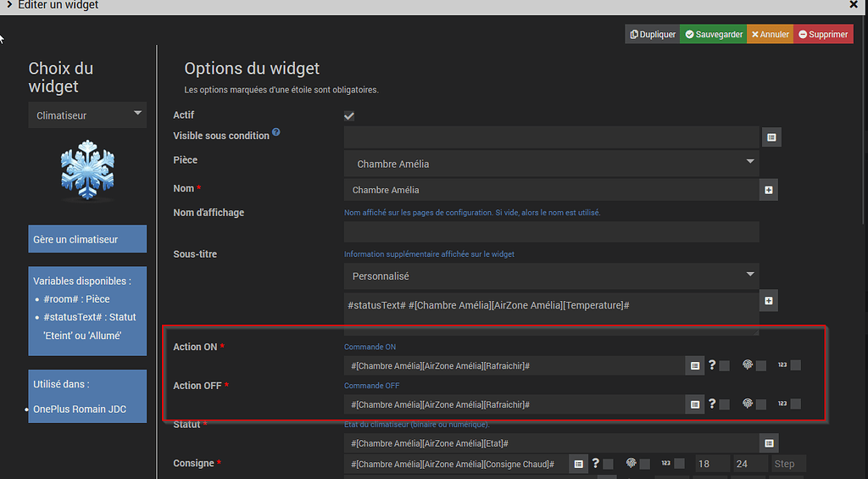Open command picker for Action ON
The width and height of the screenshot is (868, 479).
695,365
